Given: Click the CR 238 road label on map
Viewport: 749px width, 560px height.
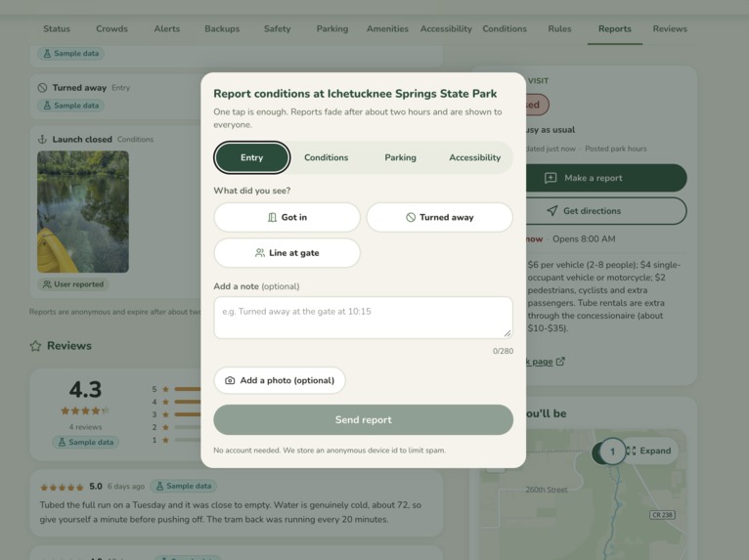Looking at the screenshot, I should pyautogui.click(x=663, y=515).
